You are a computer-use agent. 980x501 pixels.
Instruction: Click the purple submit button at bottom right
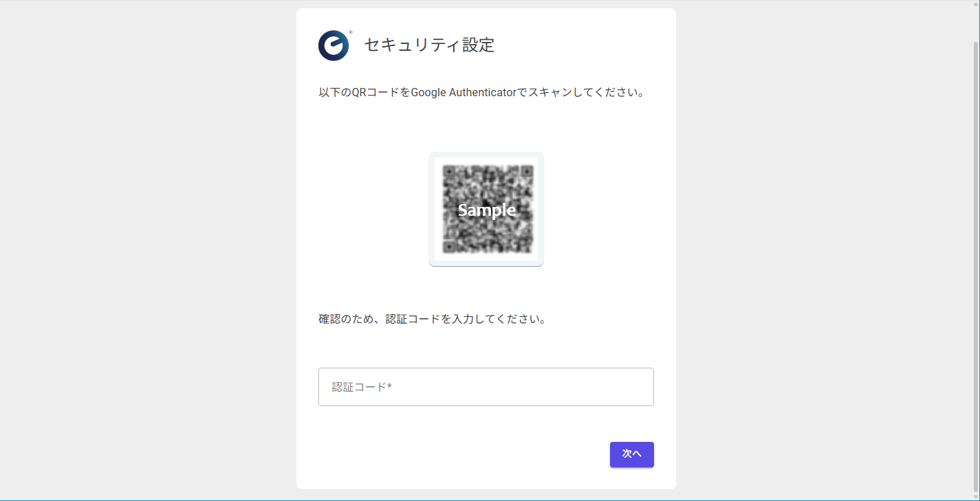(631, 454)
